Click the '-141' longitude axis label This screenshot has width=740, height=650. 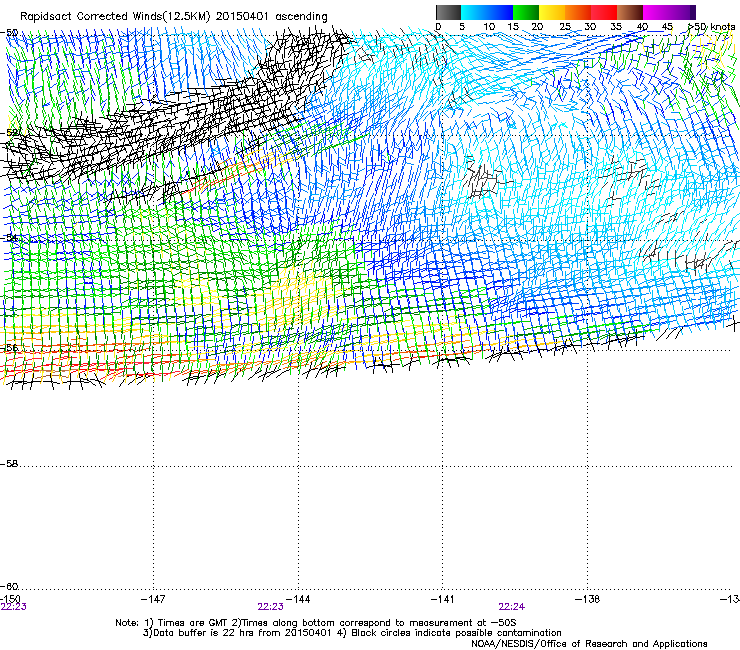pyautogui.click(x=442, y=599)
